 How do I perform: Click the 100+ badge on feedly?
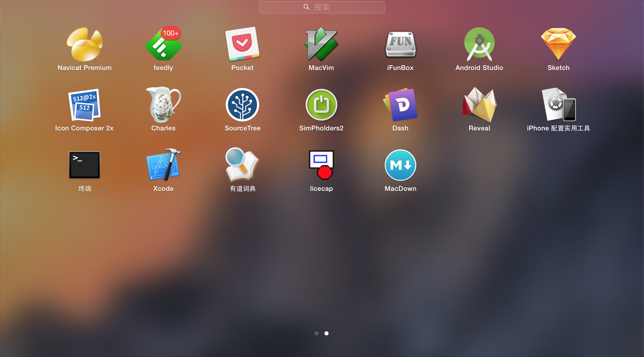(171, 33)
